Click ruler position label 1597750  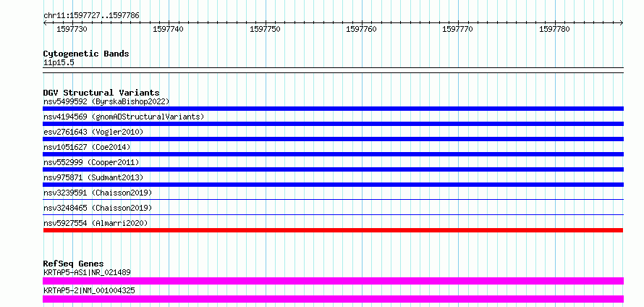click(x=265, y=29)
